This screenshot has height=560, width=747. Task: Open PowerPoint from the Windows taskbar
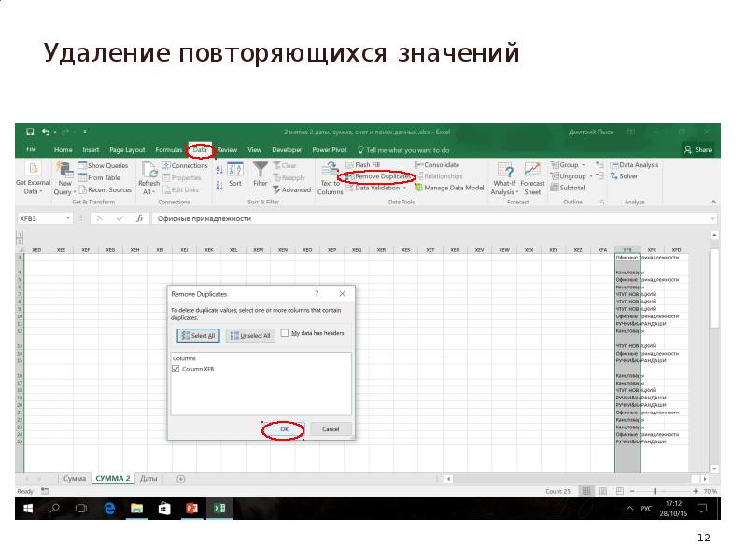pos(192,509)
